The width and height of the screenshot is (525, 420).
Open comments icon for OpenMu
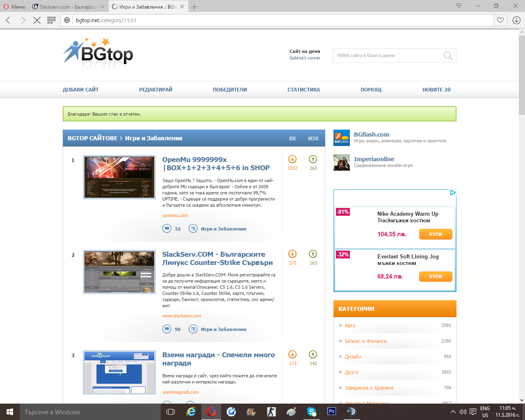[167, 228]
